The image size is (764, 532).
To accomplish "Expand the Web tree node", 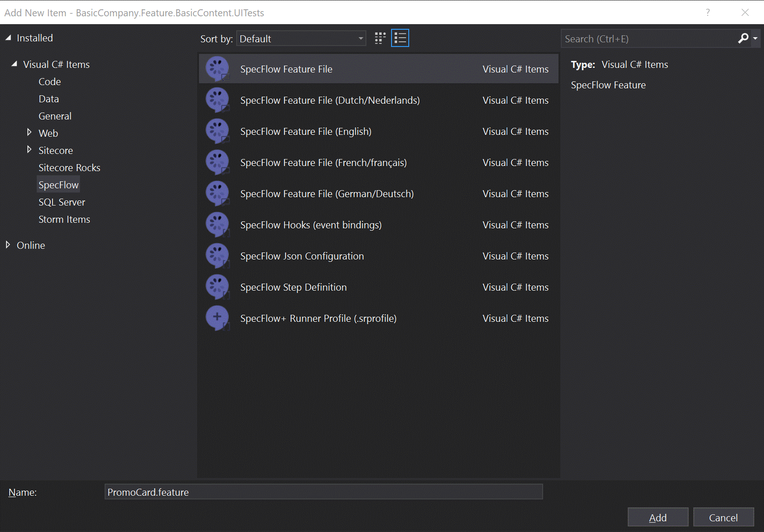I will click(x=29, y=133).
